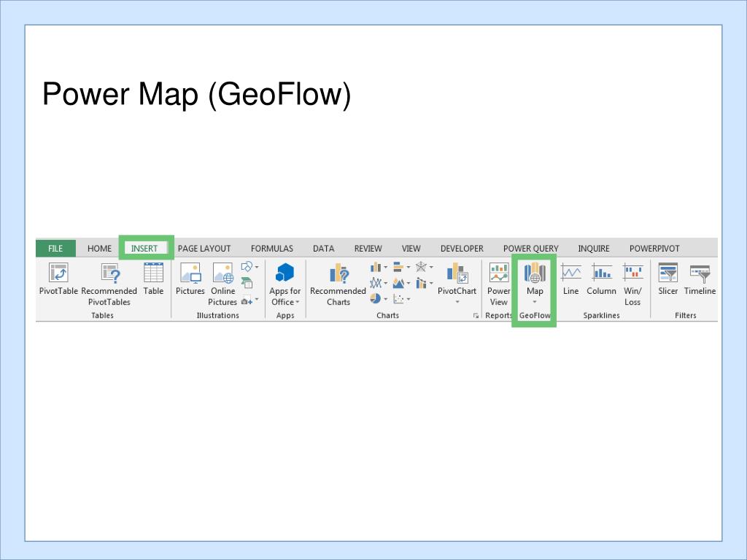The height and width of the screenshot is (560, 747).
Task: Switch to the PAGE LAYOUT tab
Action: pos(204,249)
